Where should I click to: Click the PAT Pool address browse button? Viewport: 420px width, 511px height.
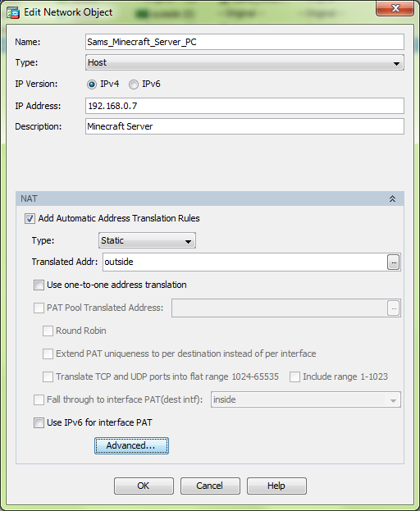394,308
